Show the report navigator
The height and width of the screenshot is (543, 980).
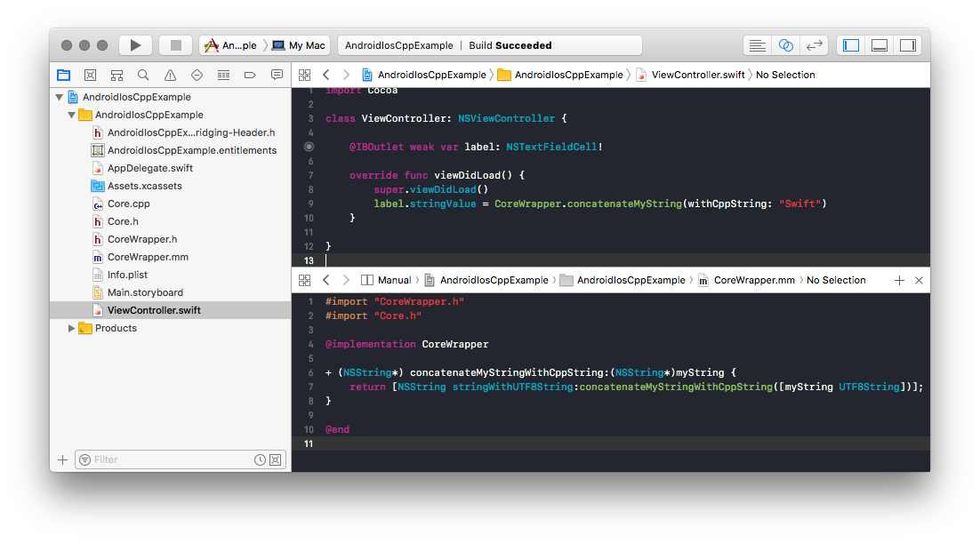pyautogui.click(x=277, y=75)
